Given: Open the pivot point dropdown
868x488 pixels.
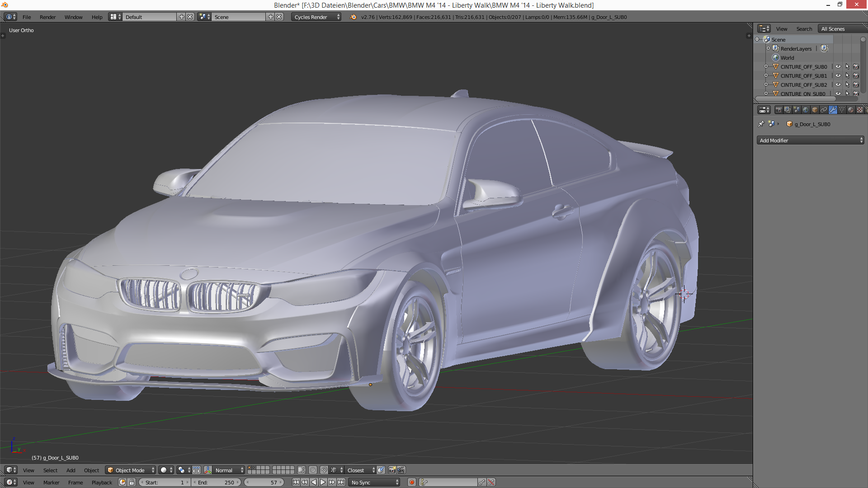Looking at the screenshot, I should [184, 470].
